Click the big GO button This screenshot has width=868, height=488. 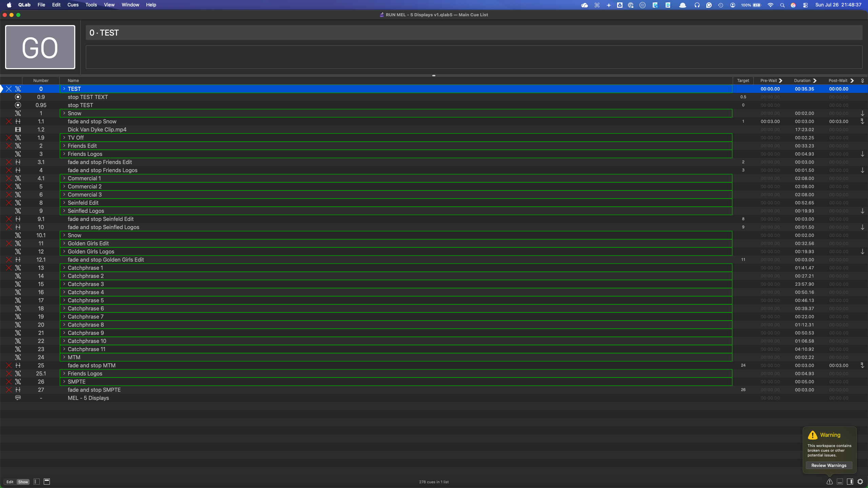pyautogui.click(x=40, y=47)
